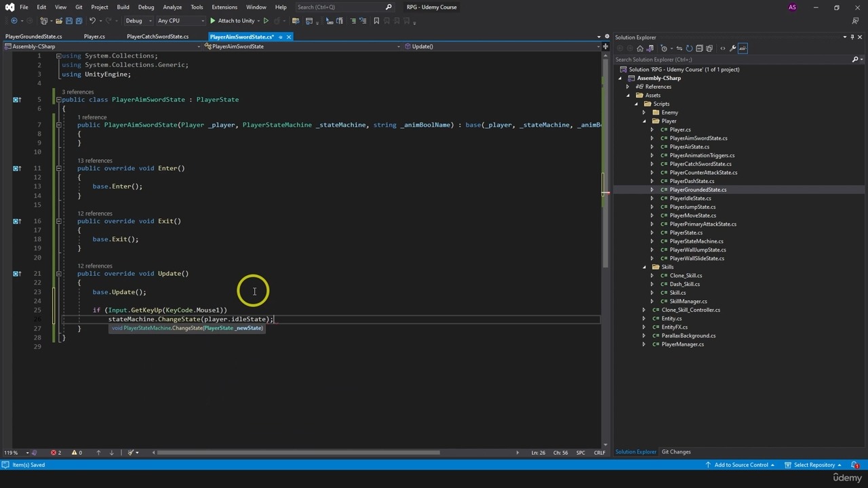868x488 pixels.
Task: Open the Debug configuration dropdown
Action: 139,20
